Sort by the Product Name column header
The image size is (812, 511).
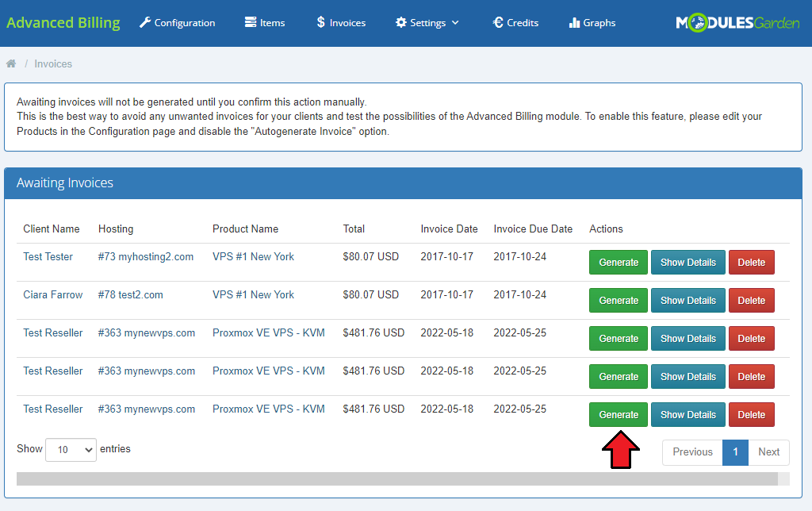(x=245, y=229)
